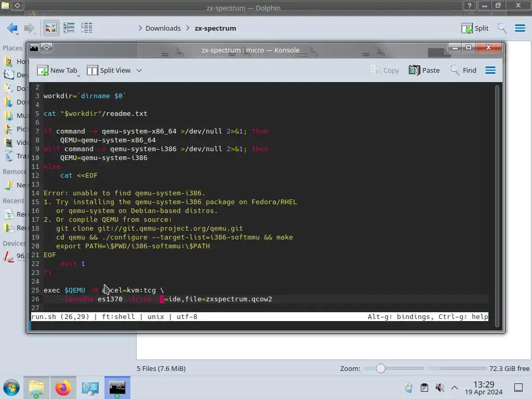Switch Dolphin to Icons view mode
The width and height of the screenshot is (532, 399).
click(x=51, y=28)
